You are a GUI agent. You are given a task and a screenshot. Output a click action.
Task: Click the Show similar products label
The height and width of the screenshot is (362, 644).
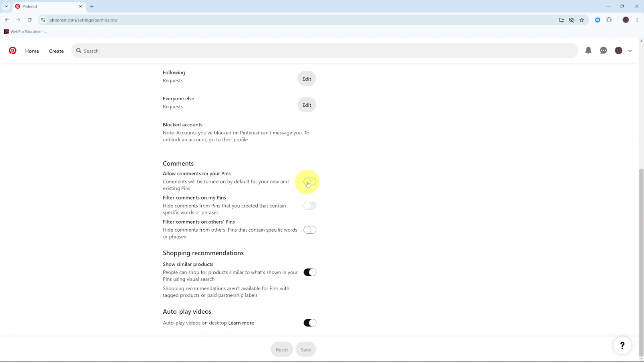click(188, 264)
